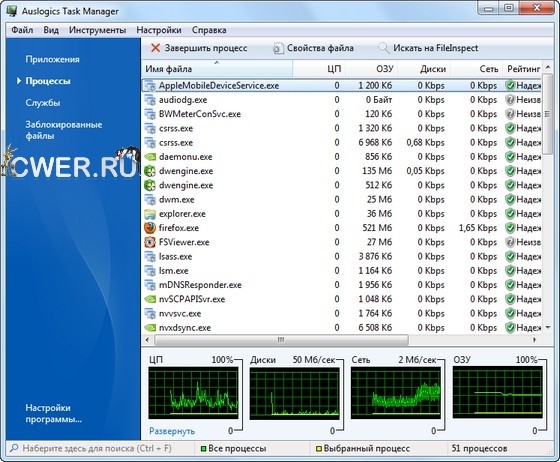
Task: Open the Файл menu
Action: tap(22, 30)
